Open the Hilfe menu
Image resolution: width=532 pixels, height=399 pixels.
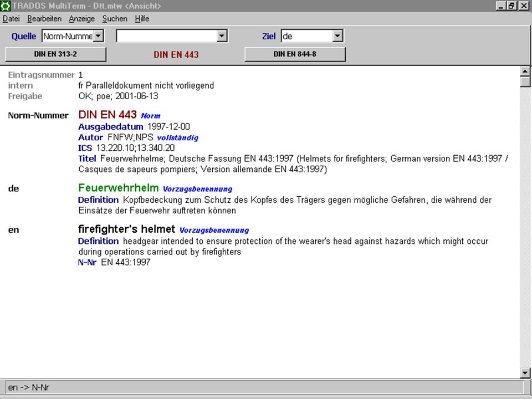[x=142, y=19]
